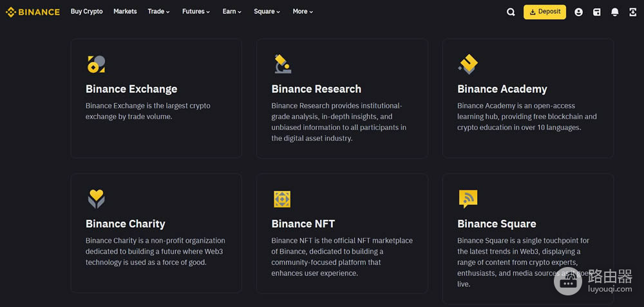Screen dimensions: 644x307
Task: Expand the Futures dropdown menu
Action: tap(196, 12)
